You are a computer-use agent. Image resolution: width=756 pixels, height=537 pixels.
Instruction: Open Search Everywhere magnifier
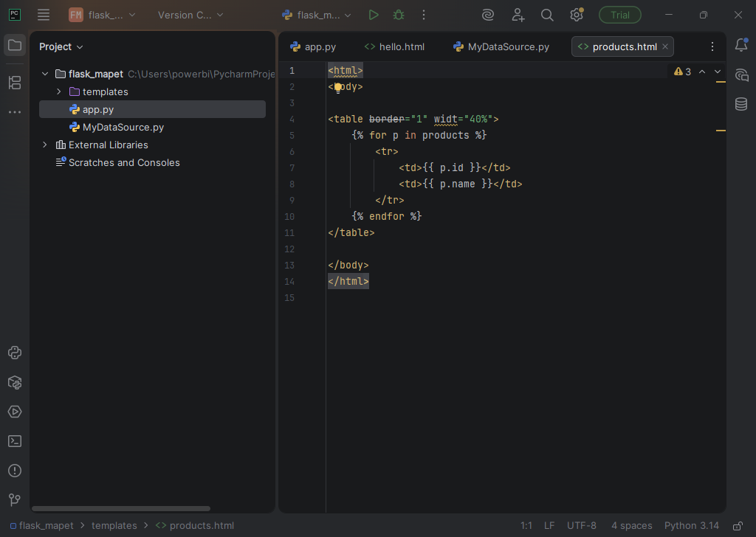[x=547, y=15]
